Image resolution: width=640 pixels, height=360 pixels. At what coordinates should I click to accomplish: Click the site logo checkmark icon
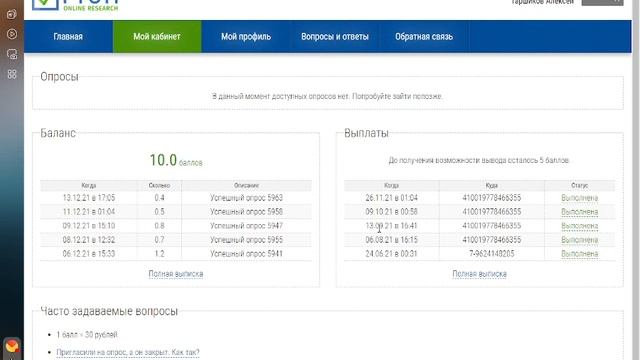pos(45,4)
